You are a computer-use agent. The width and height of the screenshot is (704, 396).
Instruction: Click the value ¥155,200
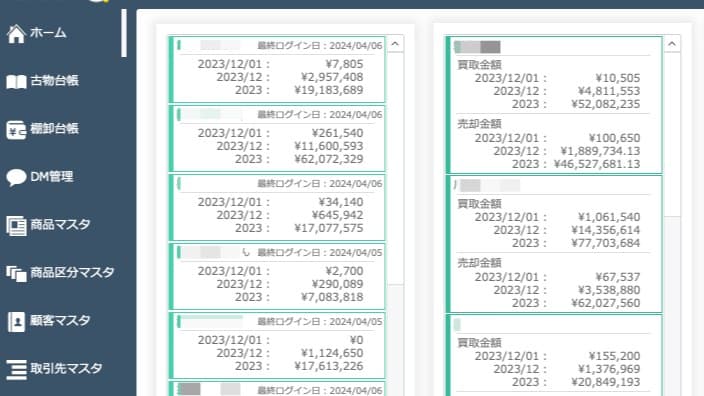click(615, 356)
